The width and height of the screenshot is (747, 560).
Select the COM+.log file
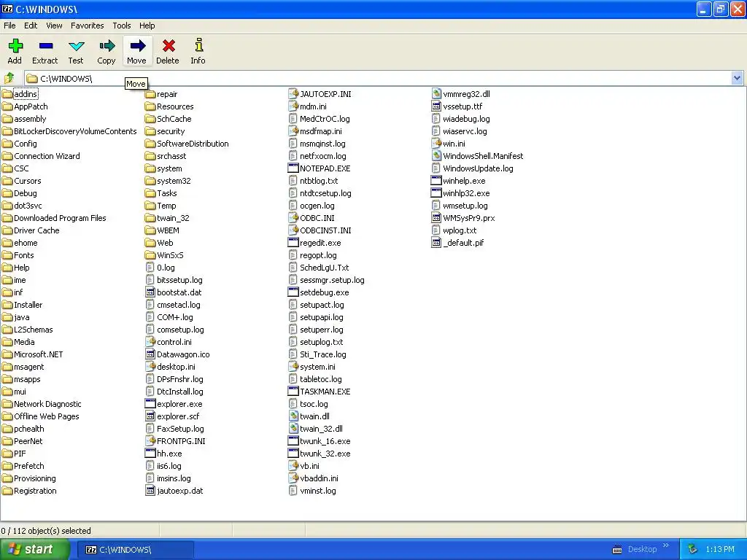pyautogui.click(x=169, y=316)
